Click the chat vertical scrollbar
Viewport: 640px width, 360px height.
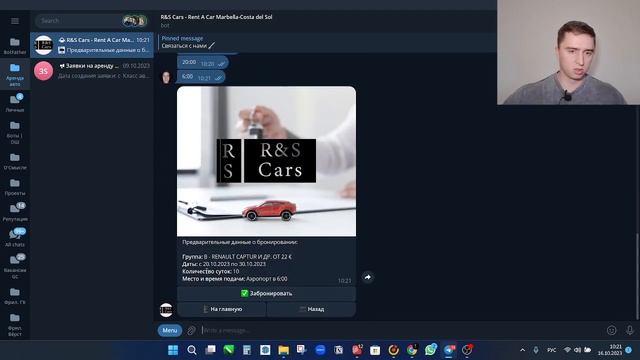637,276
